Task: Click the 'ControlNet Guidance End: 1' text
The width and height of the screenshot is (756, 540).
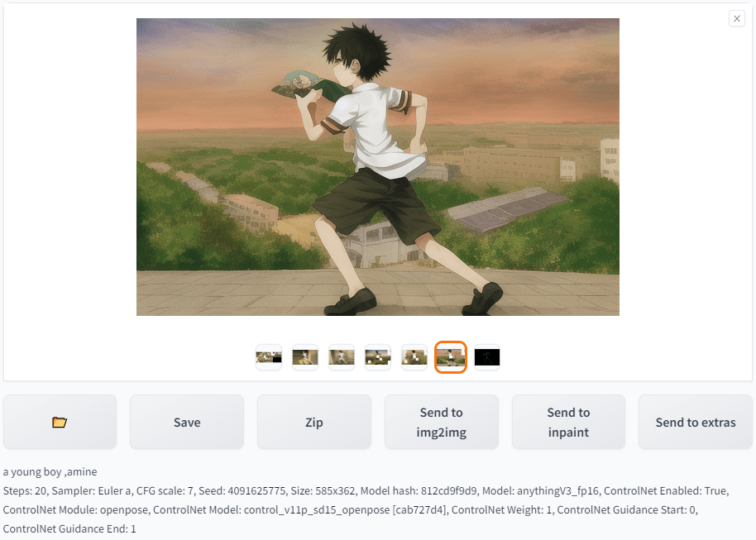Action: click(69, 528)
